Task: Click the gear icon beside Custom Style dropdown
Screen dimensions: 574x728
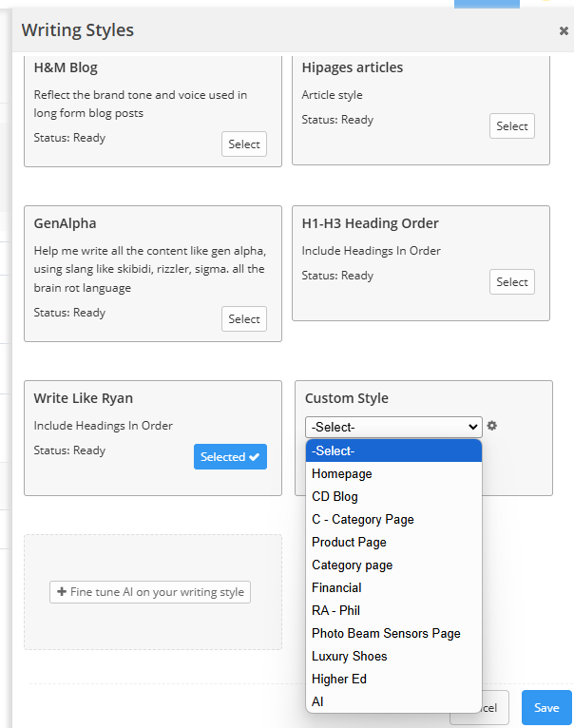Action: [x=492, y=427]
